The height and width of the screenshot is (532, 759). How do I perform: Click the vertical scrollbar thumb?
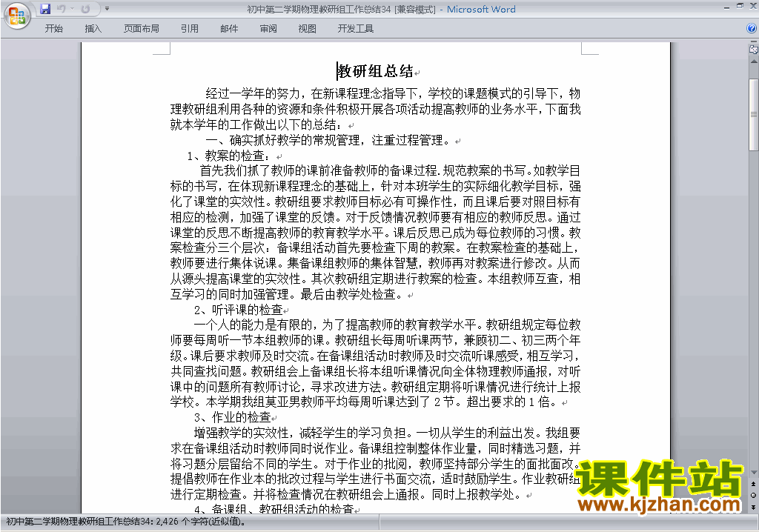(x=753, y=114)
